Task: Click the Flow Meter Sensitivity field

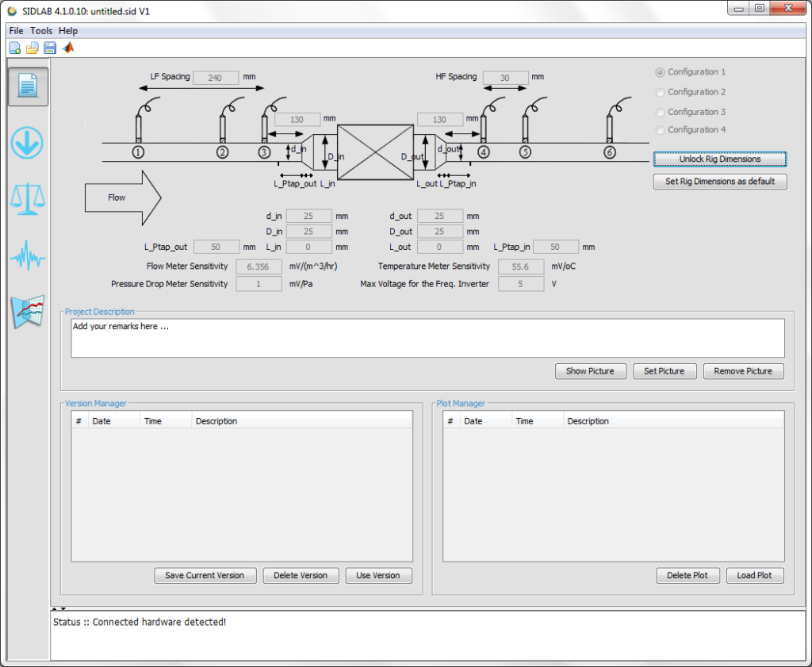Action: click(259, 266)
